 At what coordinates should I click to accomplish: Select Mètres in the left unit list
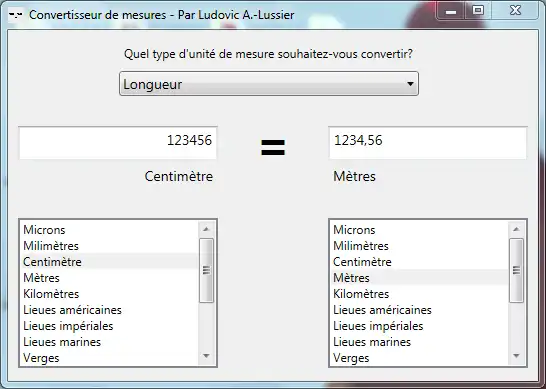[x=109, y=278]
